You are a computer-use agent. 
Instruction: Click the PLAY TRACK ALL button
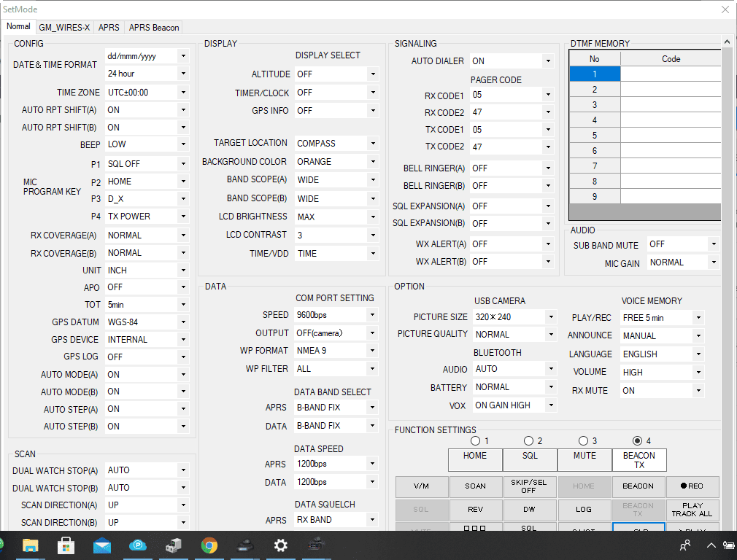692,510
